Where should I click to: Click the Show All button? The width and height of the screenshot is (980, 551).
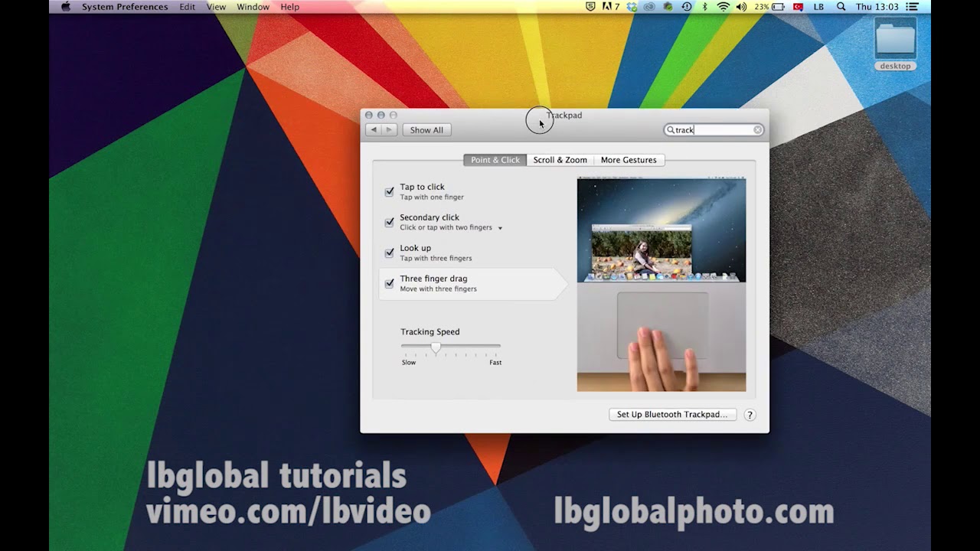[x=426, y=130]
